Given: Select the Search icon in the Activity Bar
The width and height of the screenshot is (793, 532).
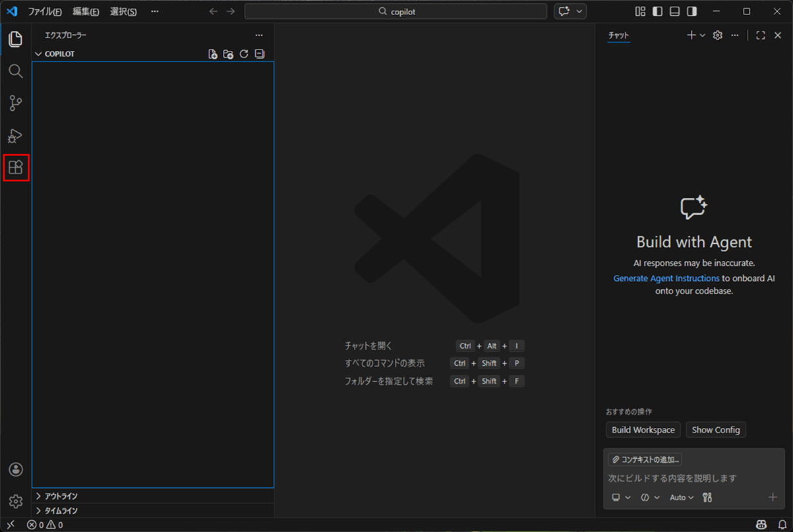Looking at the screenshot, I should pyautogui.click(x=16, y=71).
